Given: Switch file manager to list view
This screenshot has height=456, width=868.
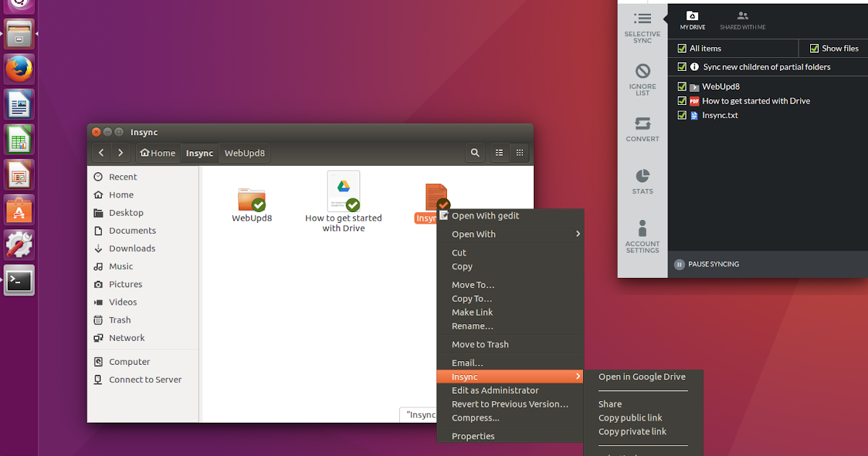Looking at the screenshot, I should pyautogui.click(x=499, y=153).
